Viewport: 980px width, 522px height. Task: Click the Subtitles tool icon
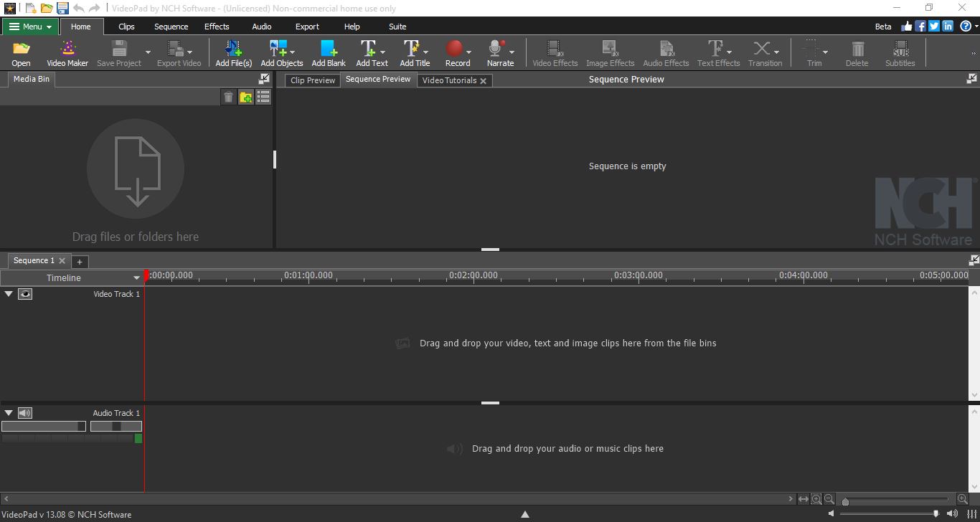[x=900, y=49]
